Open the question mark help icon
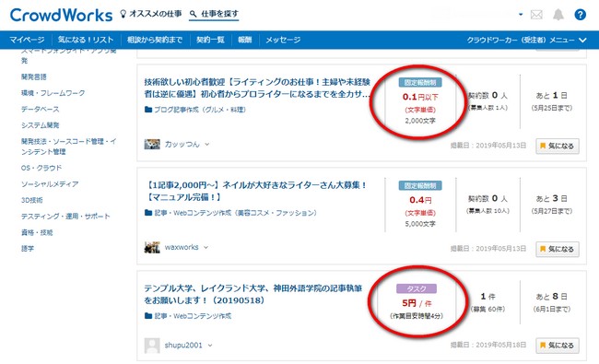The height and width of the screenshot is (364, 599). pos(580,15)
